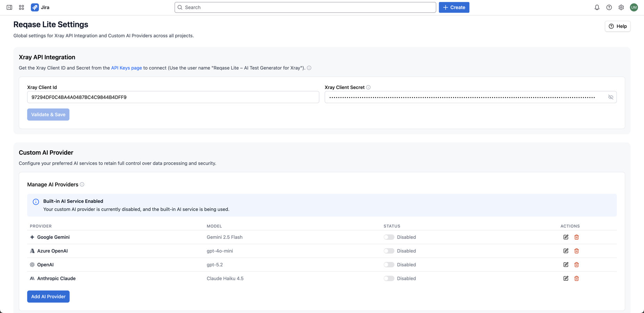
Task: Edit the OpenAI provider entry
Action: pos(566,265)
